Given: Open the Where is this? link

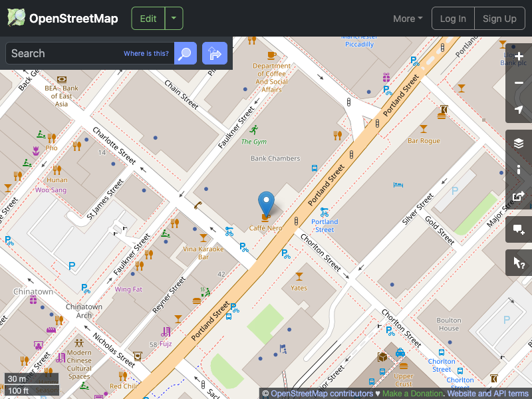Looking at the screenshot, I should pyautogui.click(x=146, y=53).
